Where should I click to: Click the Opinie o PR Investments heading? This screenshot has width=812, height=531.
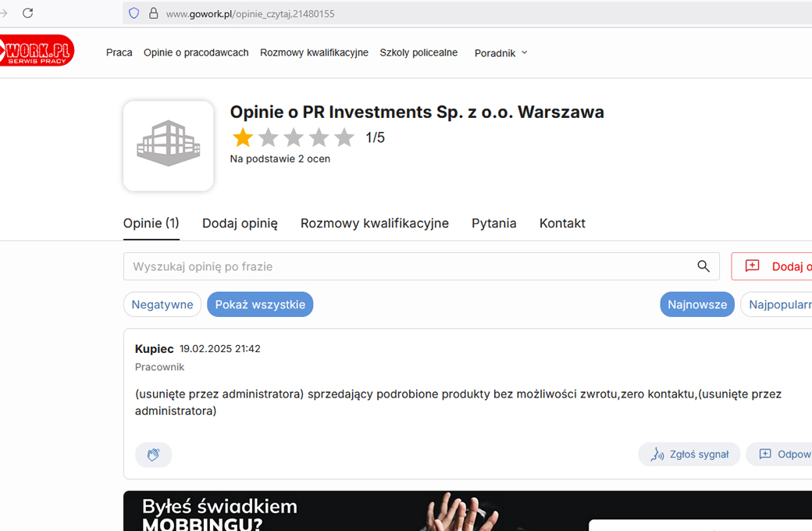tap(417, 112)
